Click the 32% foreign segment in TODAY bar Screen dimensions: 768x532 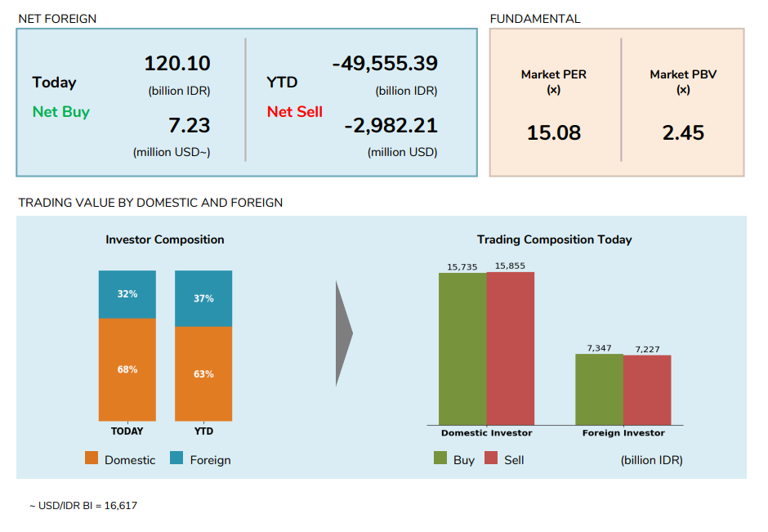127,294
